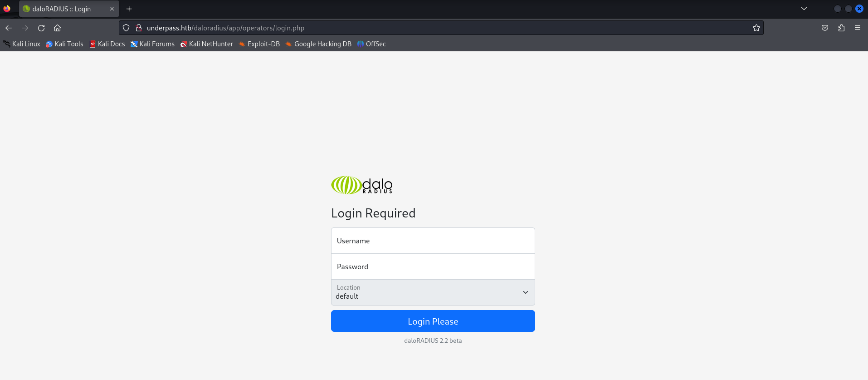Open the Google Hacking DB bookmark
Viewport: 868px width, 380px height.
(x=318, y=44)
